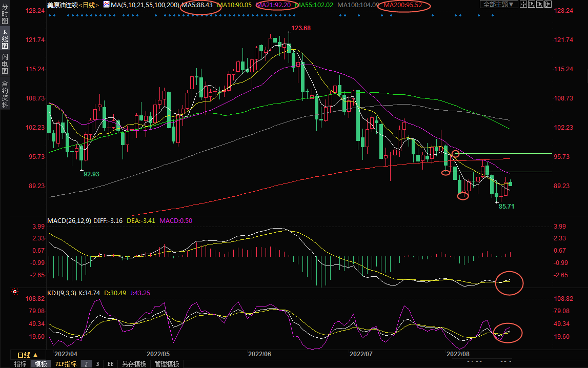588x368 pixels.
Task: Click the drawn ellipse marker on MACD crossover
Action: tap(509, 282)
